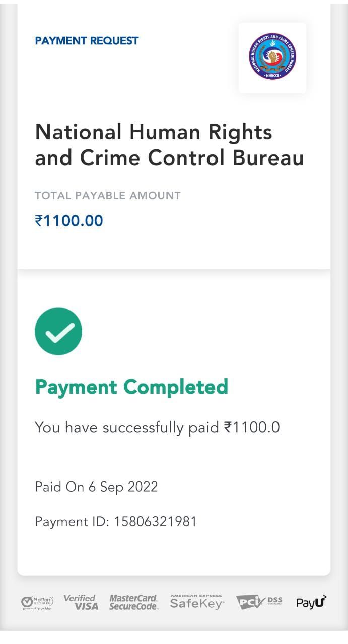Select the 'National Human Rights' title line
348x644 pixels.
[154, 132]
